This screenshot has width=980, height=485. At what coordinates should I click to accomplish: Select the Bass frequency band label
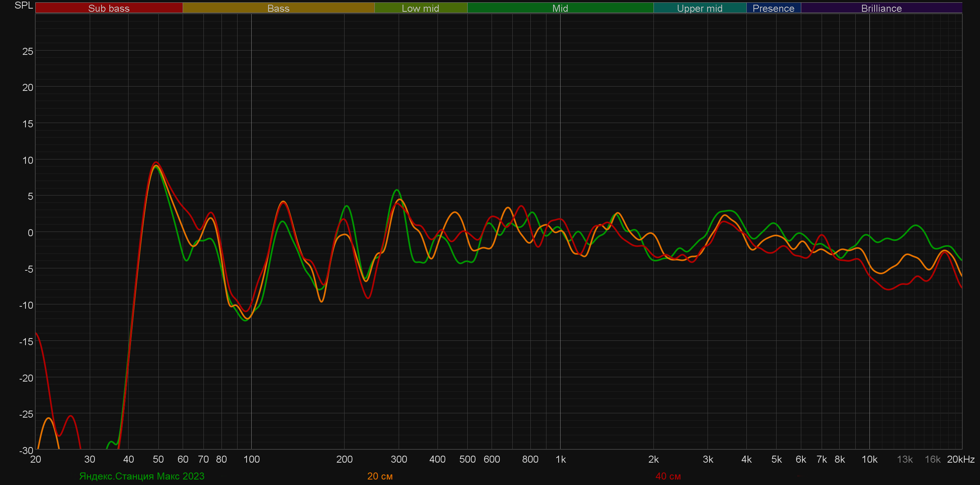(278, 8)
